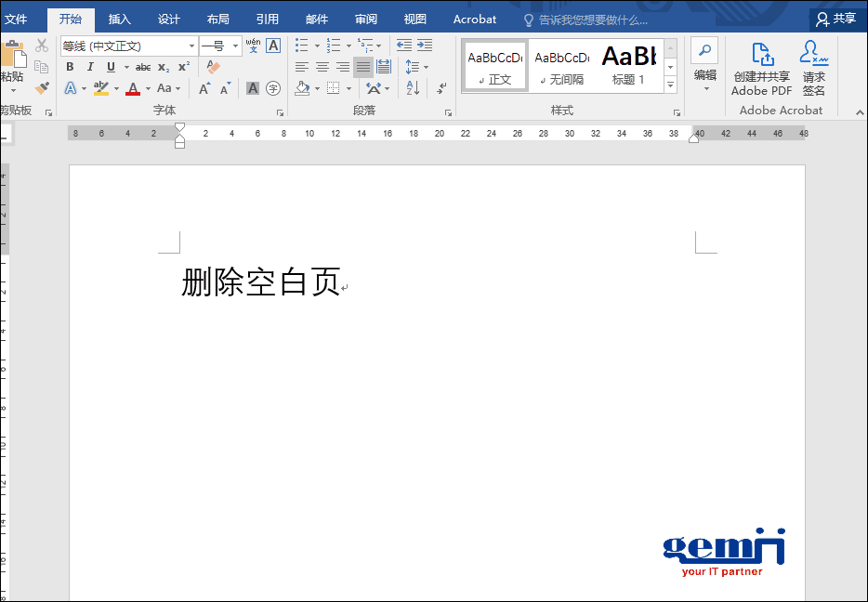Viewport: 868px width, 602px height.
Task: Open the font name dropdown
Action: [x=191, y=46]
